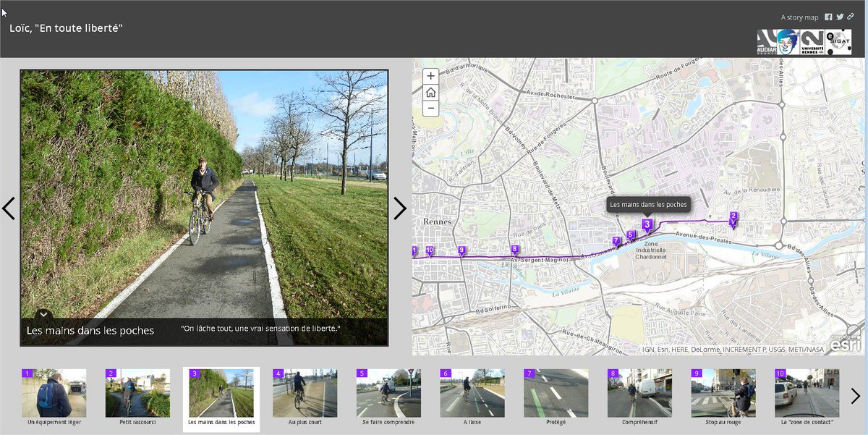Go back using the left photo arrow
This screenshot has height=435, width=868.
(x=9, y=208)
